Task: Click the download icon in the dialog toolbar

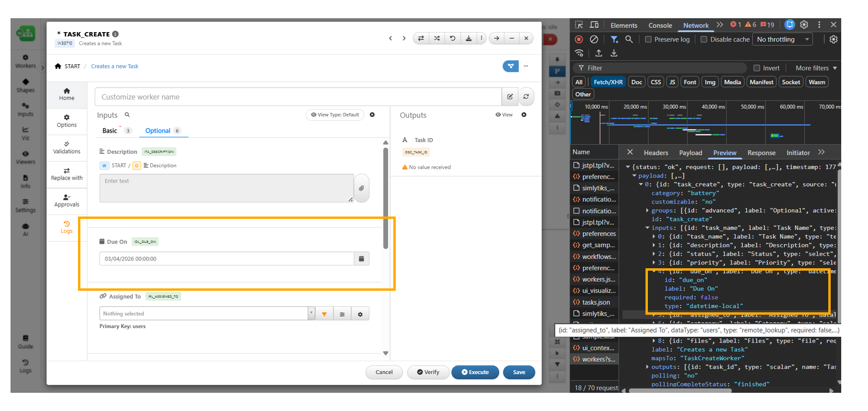Action: point(468,38)
